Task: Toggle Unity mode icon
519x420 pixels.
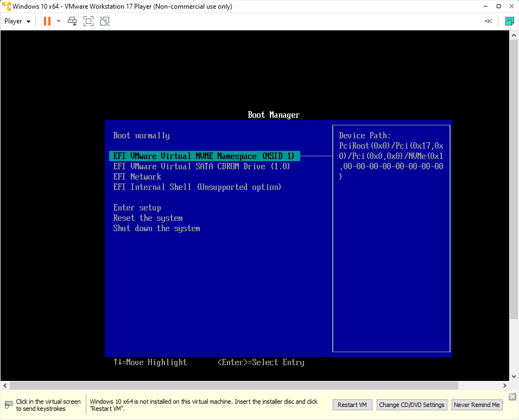Action: [105, 21]
